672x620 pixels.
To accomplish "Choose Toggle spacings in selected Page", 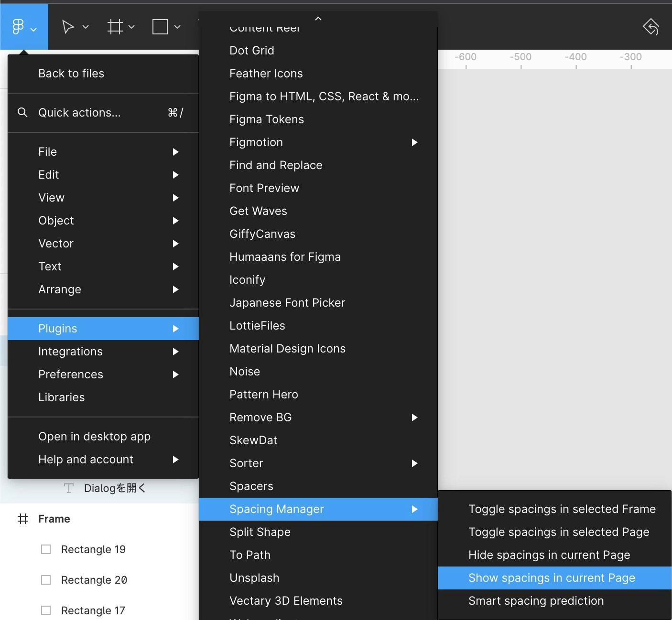I will (x=555, y=532).
